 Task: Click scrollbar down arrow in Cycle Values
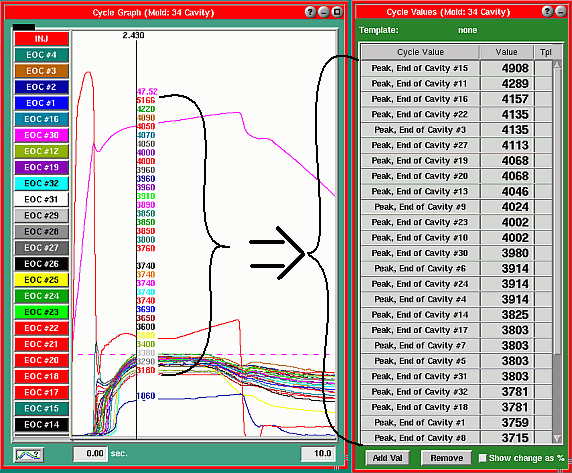point(557,438)
